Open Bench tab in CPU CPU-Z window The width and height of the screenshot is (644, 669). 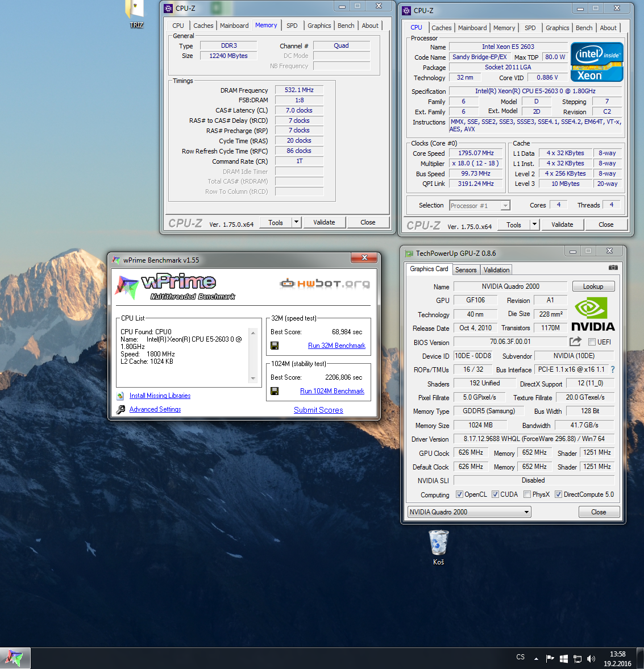coord(584,28)
